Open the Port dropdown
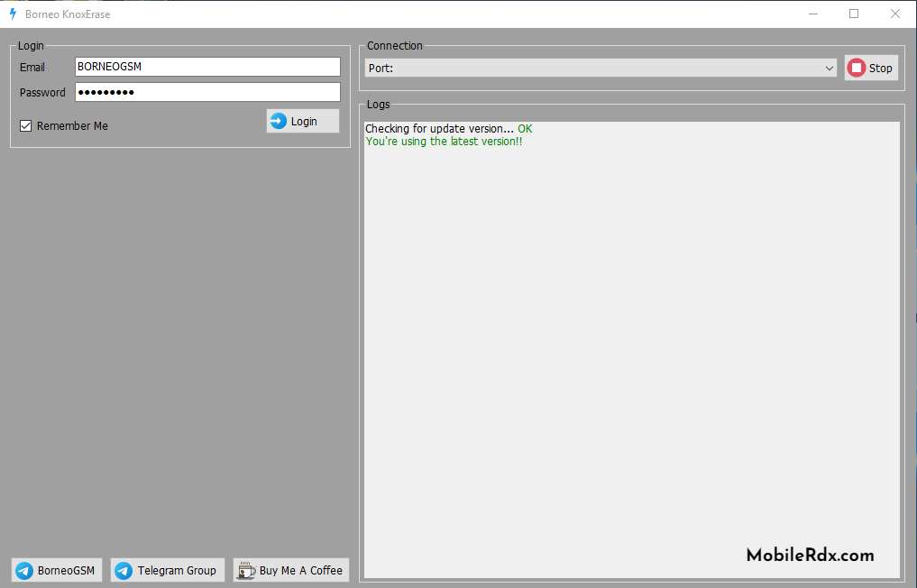The image size is (917, 588). tap(601, 68)
